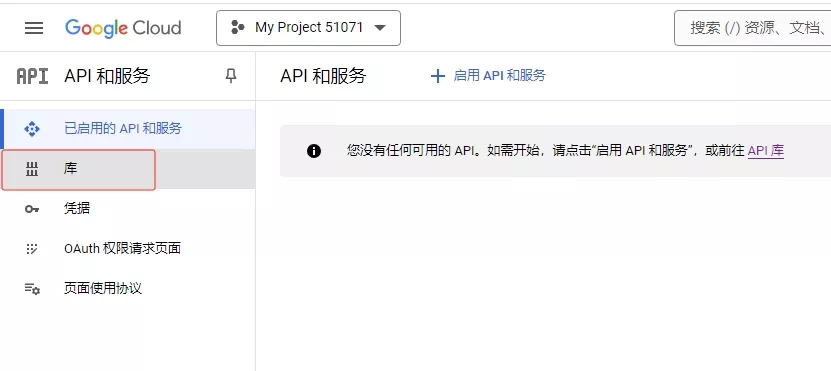Click the enabled APIs diamond icon
The height and width of the screenshot is (371, 831).
pyautogui.click(x=32, y=129)
